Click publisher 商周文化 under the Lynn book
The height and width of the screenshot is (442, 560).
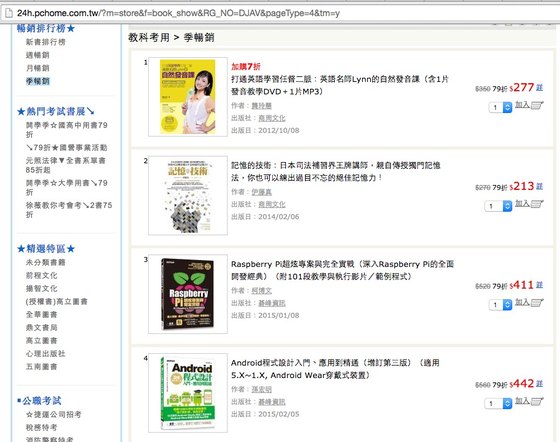pos(272,118)
